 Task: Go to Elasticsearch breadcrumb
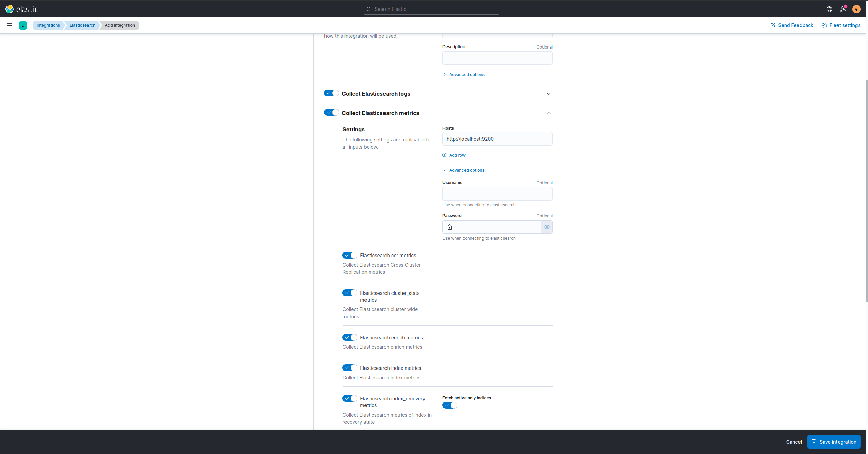(82, 25)
